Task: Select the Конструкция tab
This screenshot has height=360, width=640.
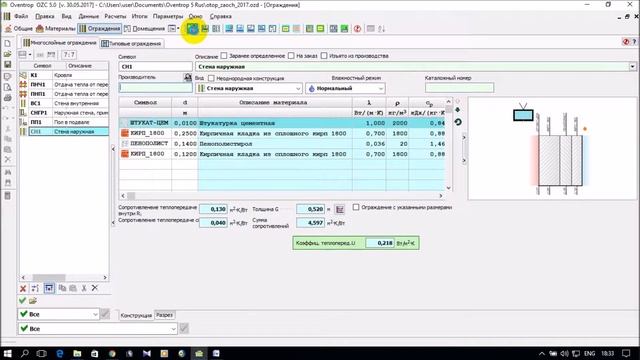Action: click(x=136, y=316)
